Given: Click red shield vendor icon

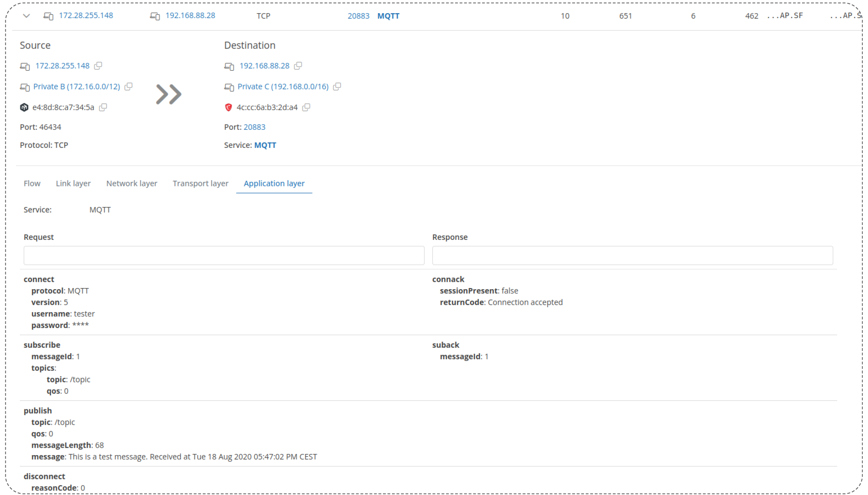Looking at the screenshot, I should [228, 107].
